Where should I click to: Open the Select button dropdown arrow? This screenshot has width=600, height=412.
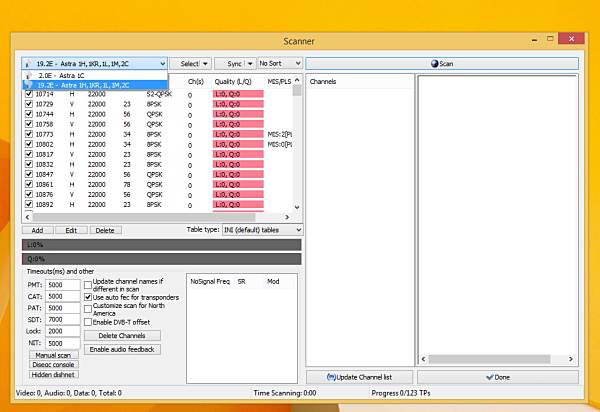(206, 64)
